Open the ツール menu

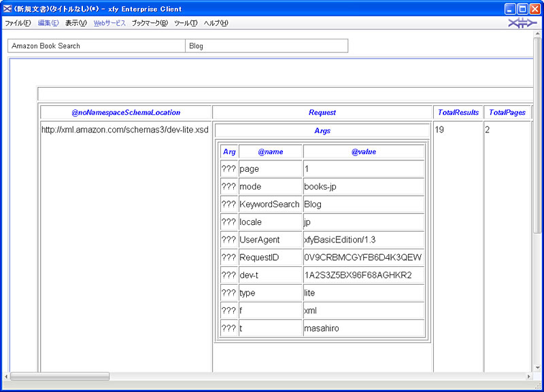(x=186, y=23)
